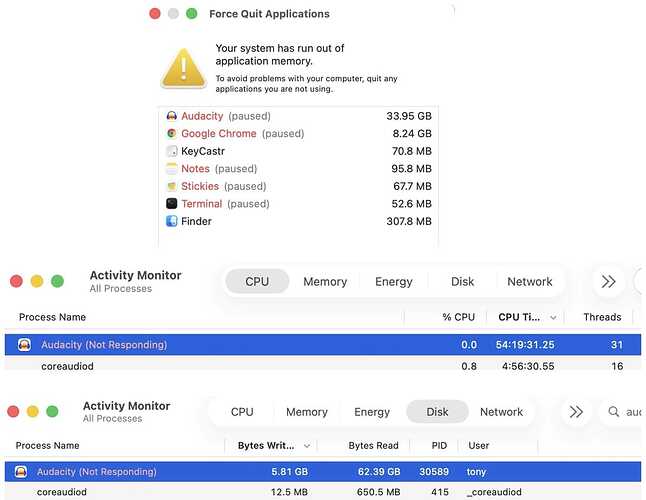Sort by Process Name in Disk Activity Monitor
This screenshot has height=500, width=646.
(47, 446)
